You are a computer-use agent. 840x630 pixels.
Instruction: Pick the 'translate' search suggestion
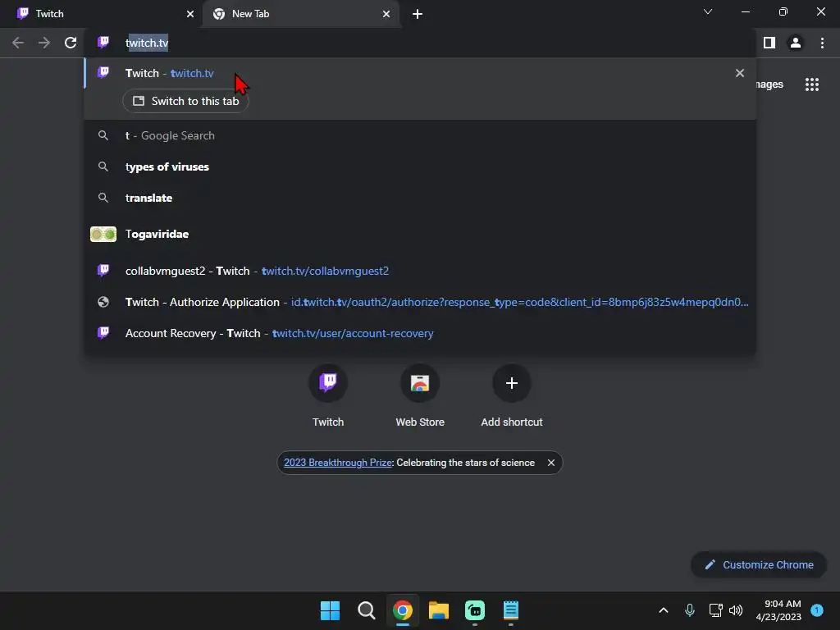[420, 198]
